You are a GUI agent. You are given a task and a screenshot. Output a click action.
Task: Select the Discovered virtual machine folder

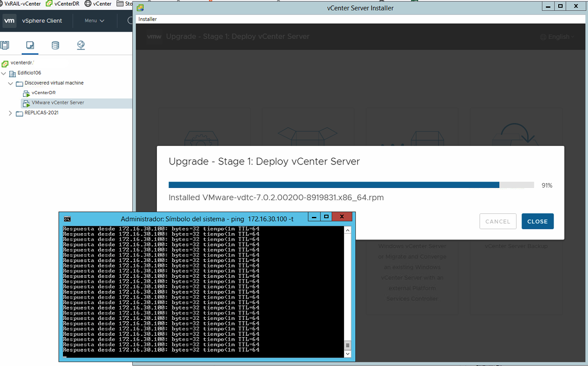pos(54,83)
